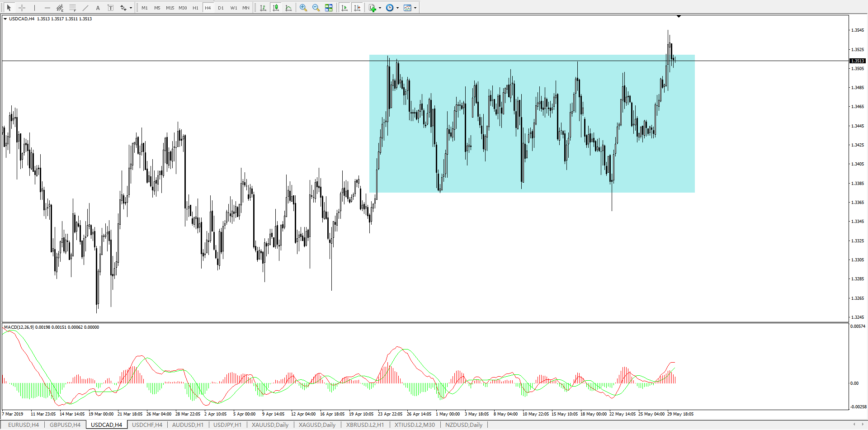The width and height of the screenshot is (868, 430).
Task: Switch to M15 timeframe
Action: point(170,8)
